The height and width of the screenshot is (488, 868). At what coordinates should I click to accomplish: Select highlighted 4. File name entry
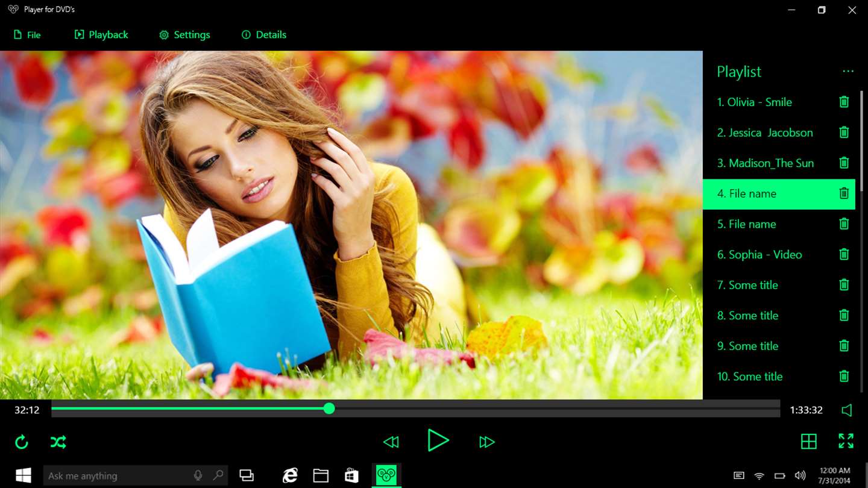(779, 193)
